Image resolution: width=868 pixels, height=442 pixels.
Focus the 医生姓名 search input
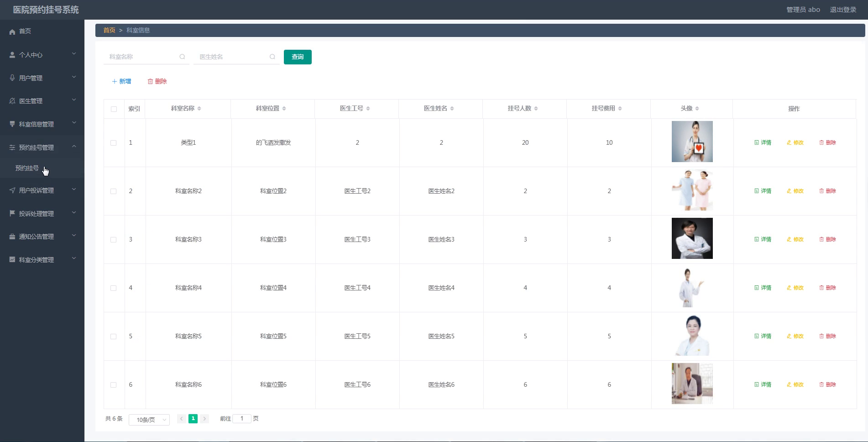(236, 57)
